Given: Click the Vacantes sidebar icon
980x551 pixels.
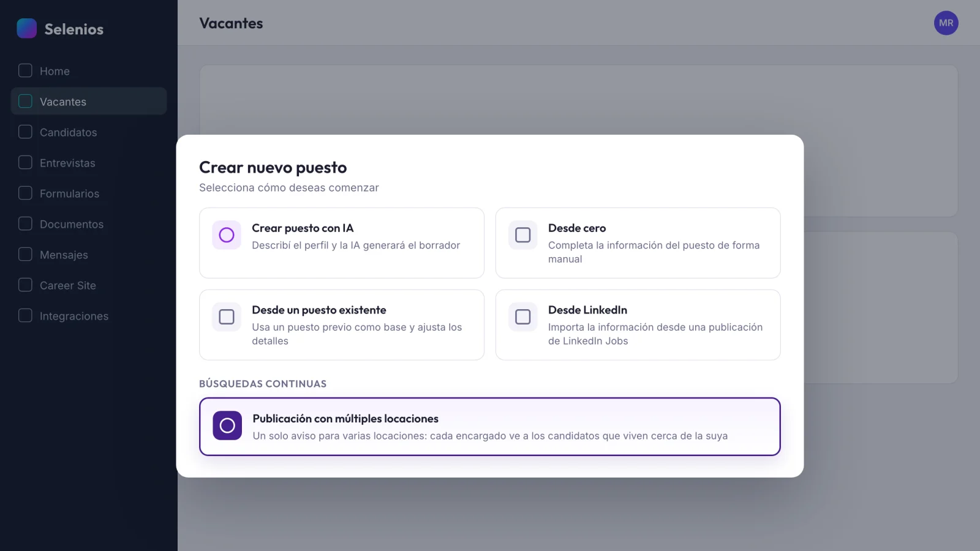Looking at the screenshot, I should [25, 101].
